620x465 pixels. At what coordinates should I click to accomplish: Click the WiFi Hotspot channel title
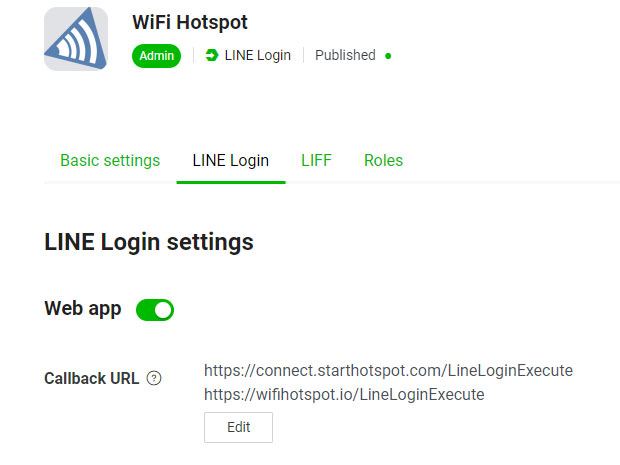point(190,22)
